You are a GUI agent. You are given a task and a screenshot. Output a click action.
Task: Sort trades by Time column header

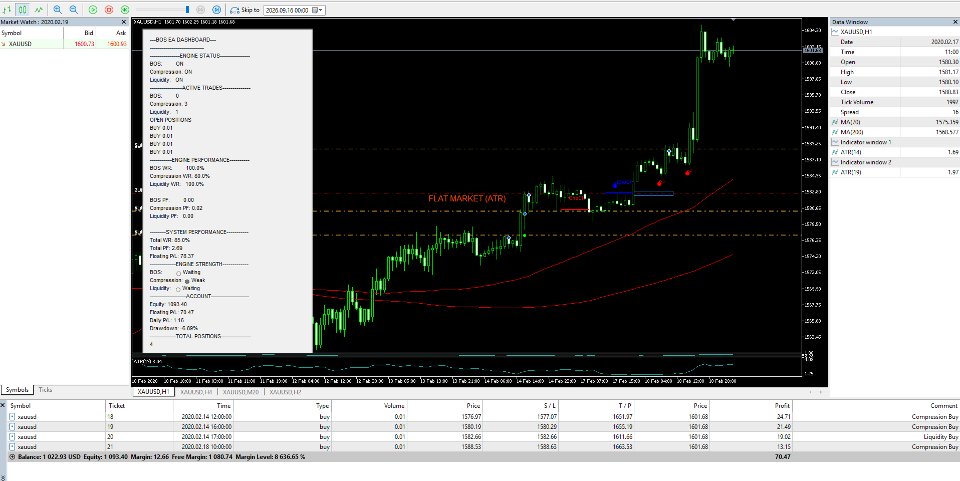coord(223,406)
